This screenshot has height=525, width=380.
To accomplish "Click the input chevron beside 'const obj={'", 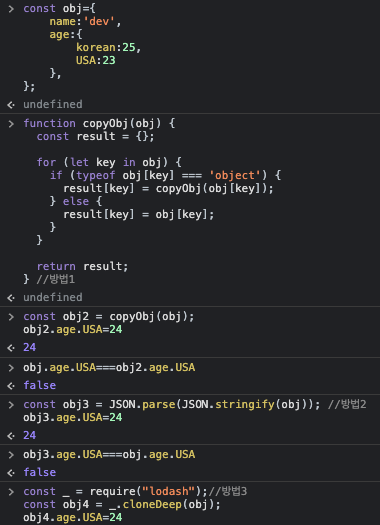I will pyautogui.click(x=11, y=9).
